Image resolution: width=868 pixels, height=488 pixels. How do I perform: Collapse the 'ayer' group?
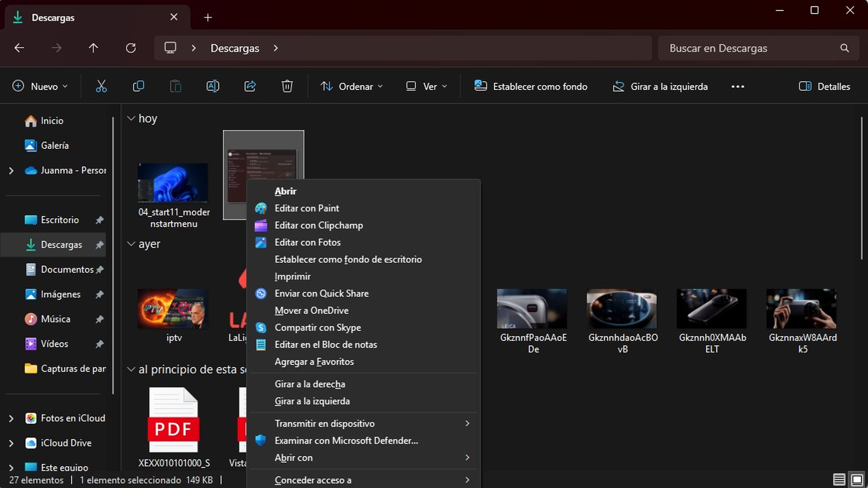click(131, 244)
